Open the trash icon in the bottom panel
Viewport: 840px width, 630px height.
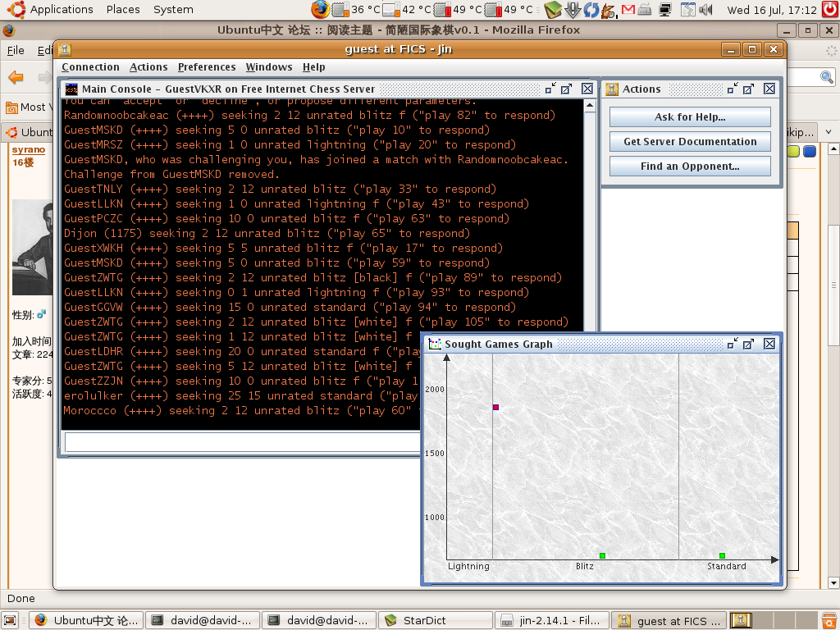[x=830, y=620]
